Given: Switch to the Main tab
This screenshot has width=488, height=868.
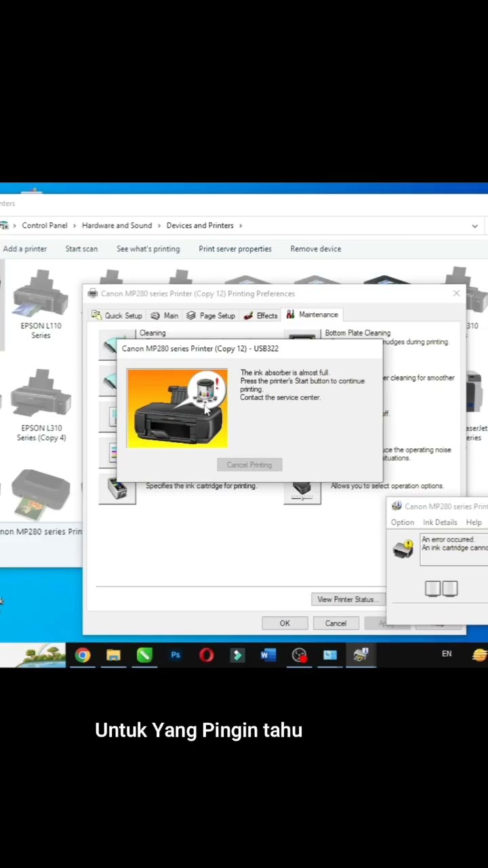Looking at the screenshot, I should [165, 315].
